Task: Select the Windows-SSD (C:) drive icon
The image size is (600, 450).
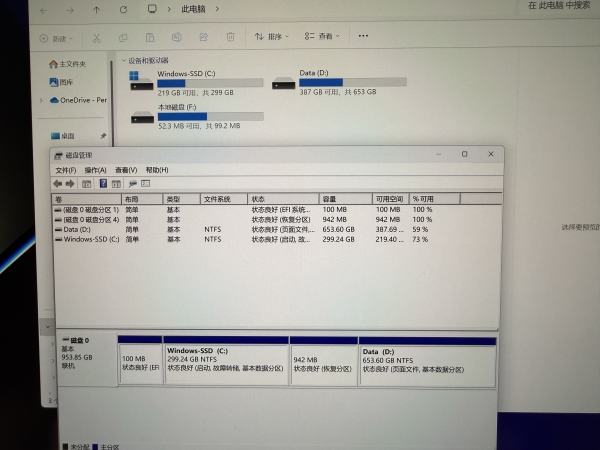Action: point(141,81)
